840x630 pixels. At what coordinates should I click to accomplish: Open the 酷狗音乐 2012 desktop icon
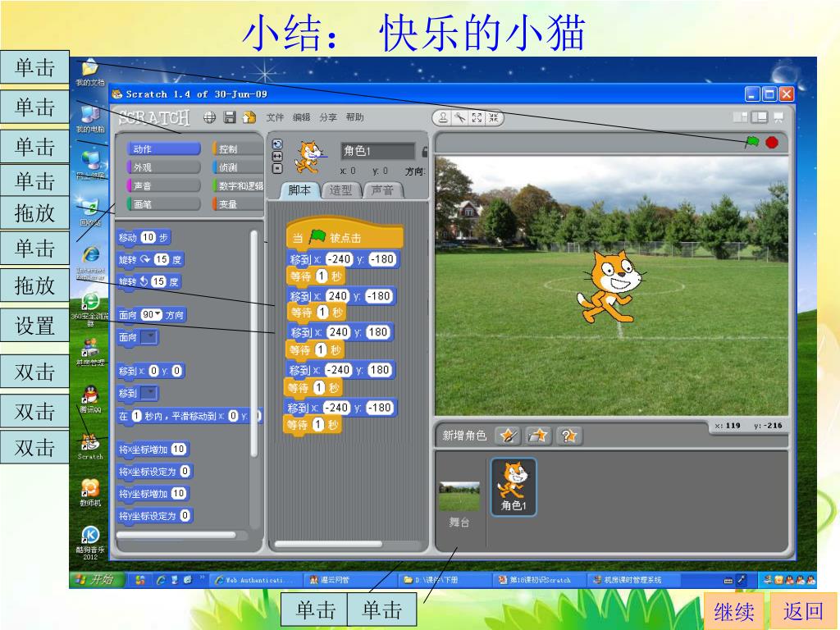coord(90,543)
